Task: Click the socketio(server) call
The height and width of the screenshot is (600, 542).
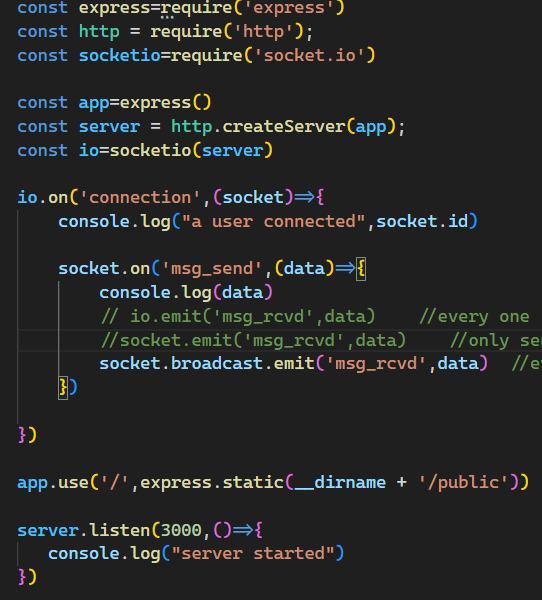Action: (x=191, y=150)
